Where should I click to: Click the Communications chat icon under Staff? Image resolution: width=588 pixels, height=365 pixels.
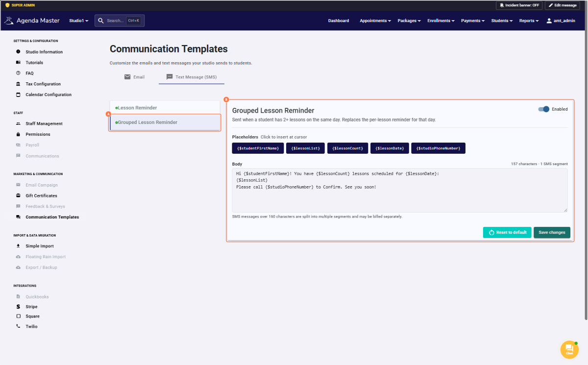click(18, 156)
